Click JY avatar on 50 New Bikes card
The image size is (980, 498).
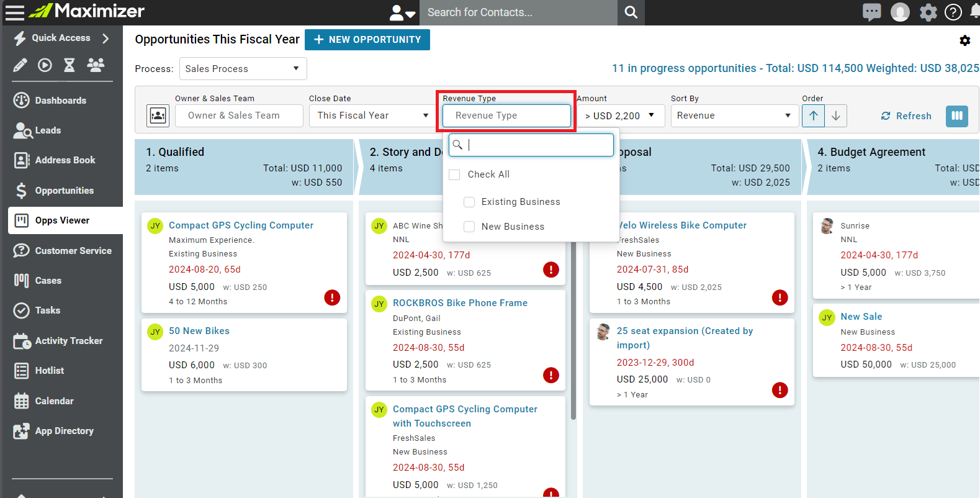pos(155,332)
